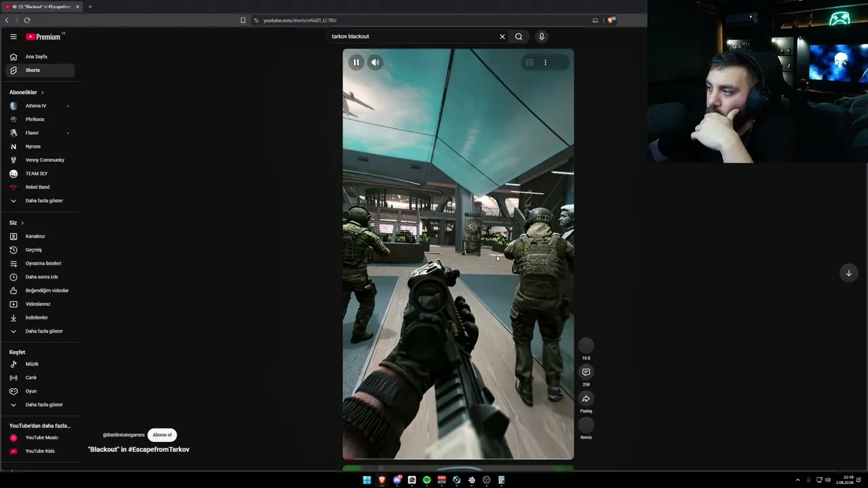Bookmark this page in the address bar
This screenshot has height=488, width=868.
click(x=243, y=20)
